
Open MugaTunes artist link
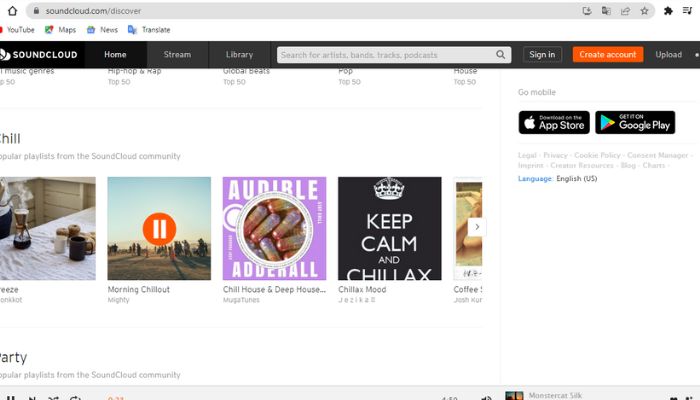[x=241, y=300]
